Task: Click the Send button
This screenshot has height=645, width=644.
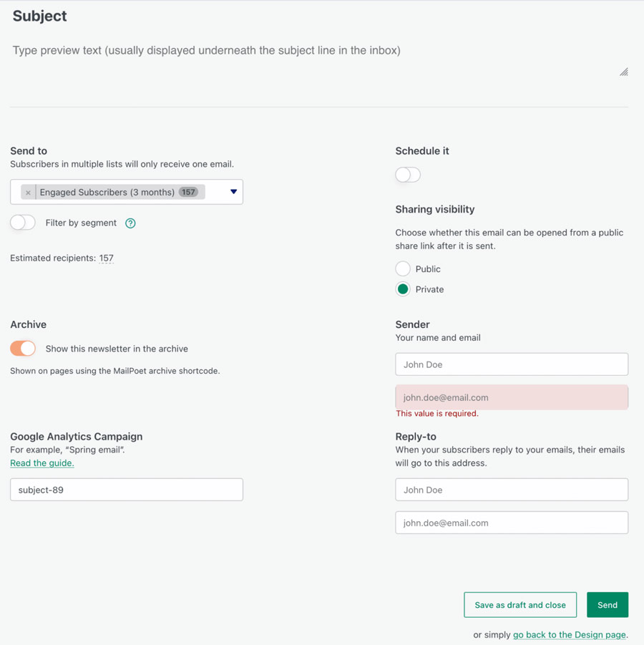Action: coord(608,605)
